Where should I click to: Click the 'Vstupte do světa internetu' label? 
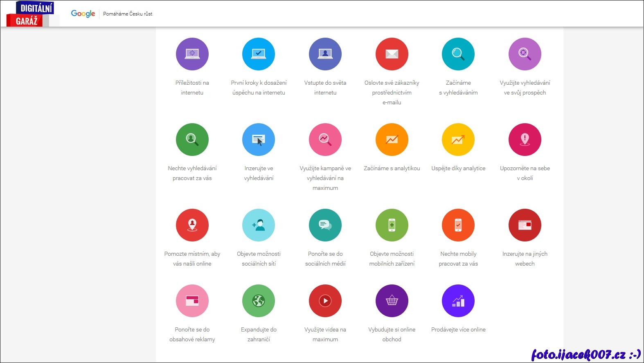click(325, 88)
